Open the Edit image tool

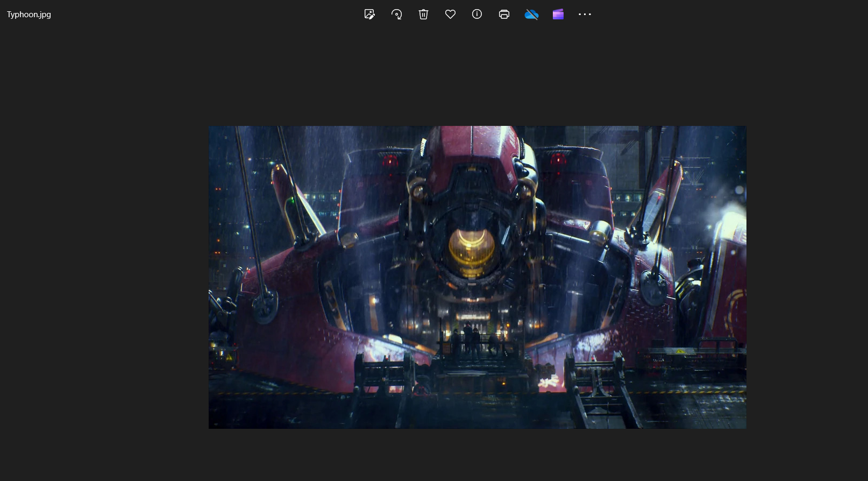tap(369, 15)
